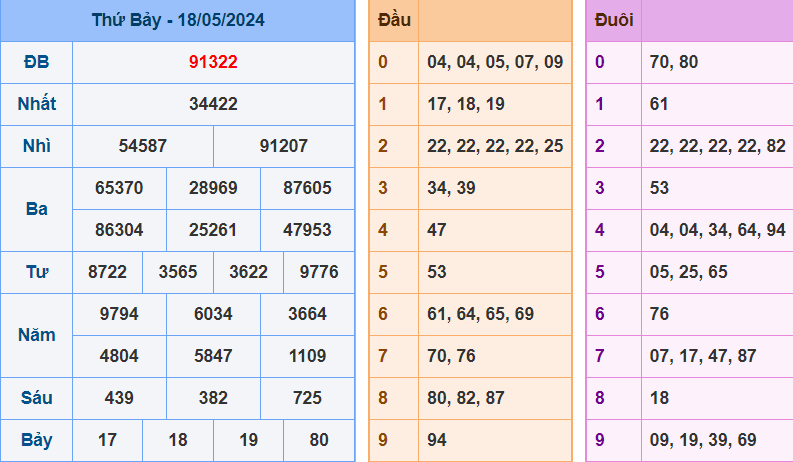Select third prize number 86304
The height and width of the screenshot is (462, 793).
pos(119,230)
